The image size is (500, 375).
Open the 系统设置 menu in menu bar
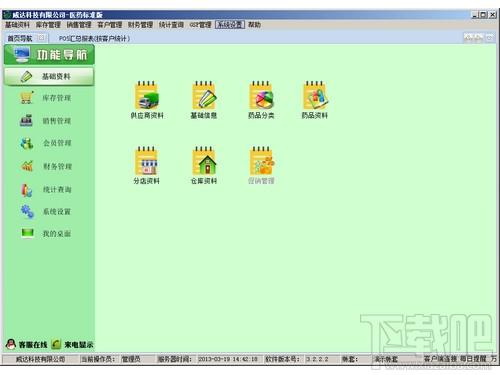point(230,25)
